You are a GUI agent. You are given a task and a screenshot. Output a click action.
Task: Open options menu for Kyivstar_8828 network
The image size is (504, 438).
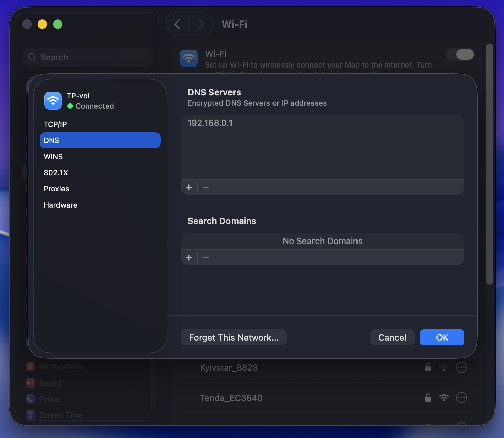[461, 367]
